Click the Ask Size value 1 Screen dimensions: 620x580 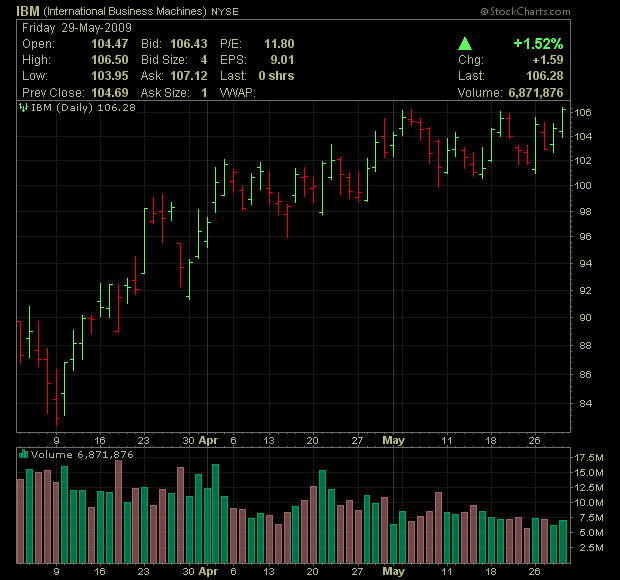pyautogui.click(x=204, y=93)
